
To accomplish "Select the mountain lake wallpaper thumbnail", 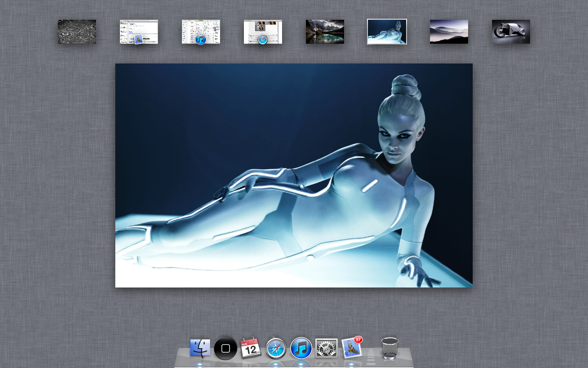I will pos(325,32).
